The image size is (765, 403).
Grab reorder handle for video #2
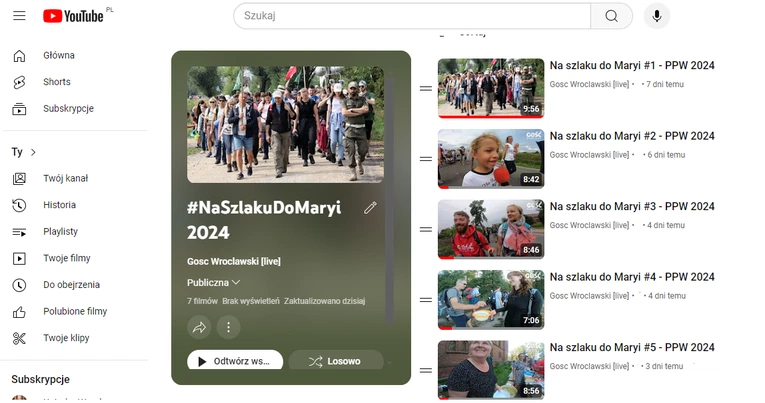pyautogui.click(x=426, y=159)
